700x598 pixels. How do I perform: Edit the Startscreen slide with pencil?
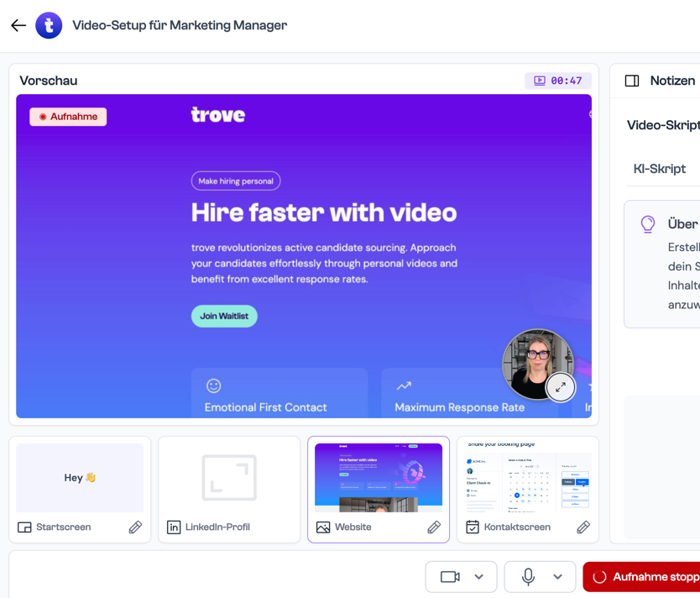(x=135, y=527)
